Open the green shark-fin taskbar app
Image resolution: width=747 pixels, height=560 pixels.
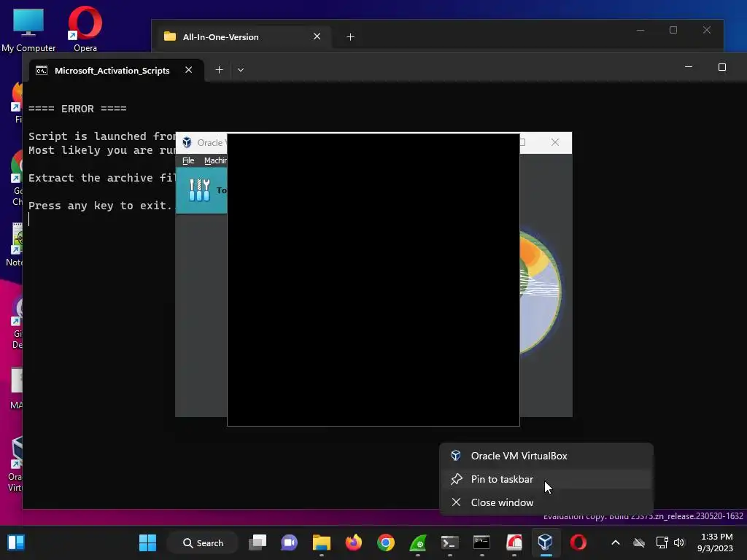click(418, 542)
